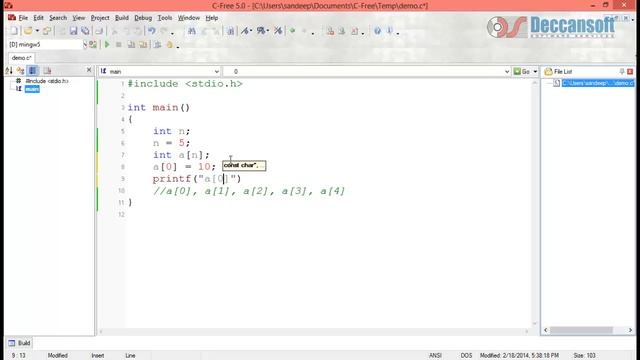Screen dimensions: 640x360
Task: Open the Edit menu
Action: tap(38, 18)
